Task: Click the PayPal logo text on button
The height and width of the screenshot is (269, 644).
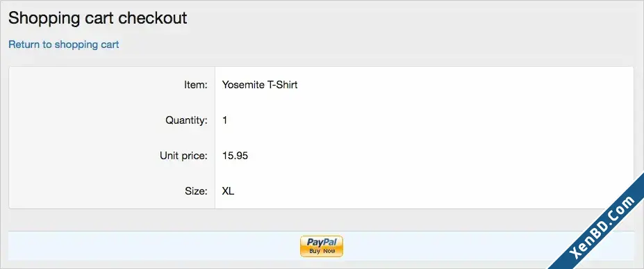Action: pos(322,243)
